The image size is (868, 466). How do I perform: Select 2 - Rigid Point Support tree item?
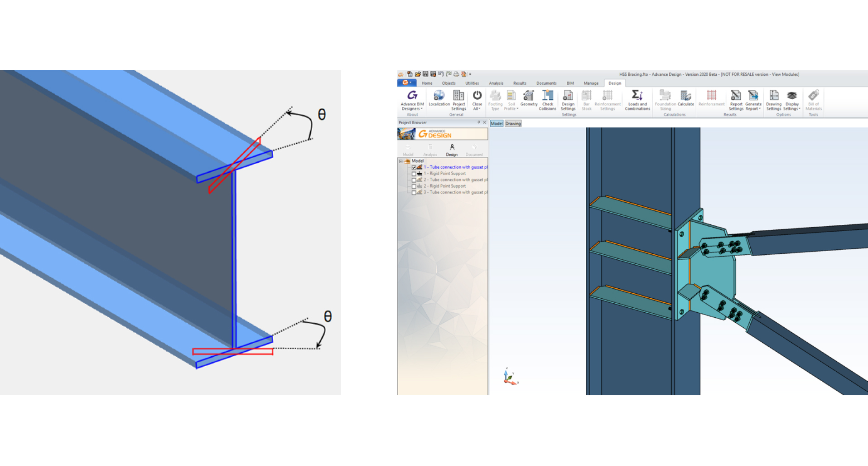[447, 186]
